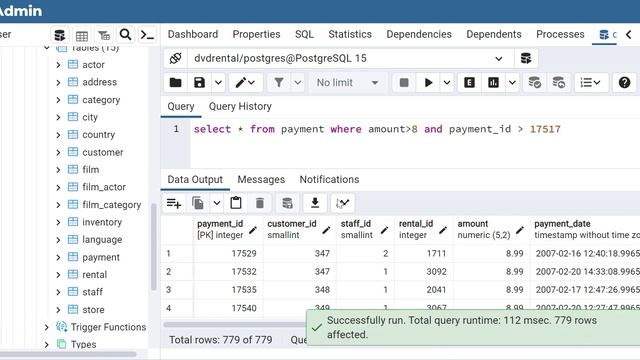Viewport: 640px width, 360px height.
Task: Click the Explain (E) icon
Action: click(469, 83)
